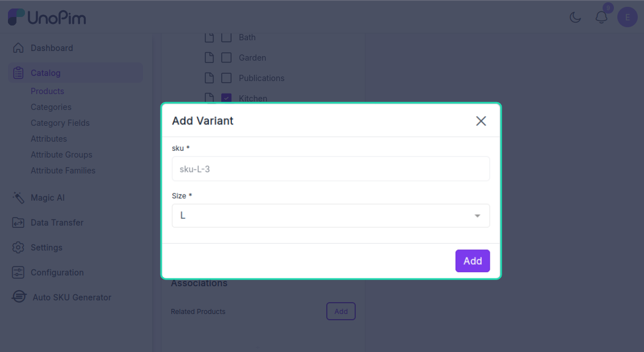644x352 pixels.
Task: Tick the Publications category checkbox
Action: pos(226,78)
